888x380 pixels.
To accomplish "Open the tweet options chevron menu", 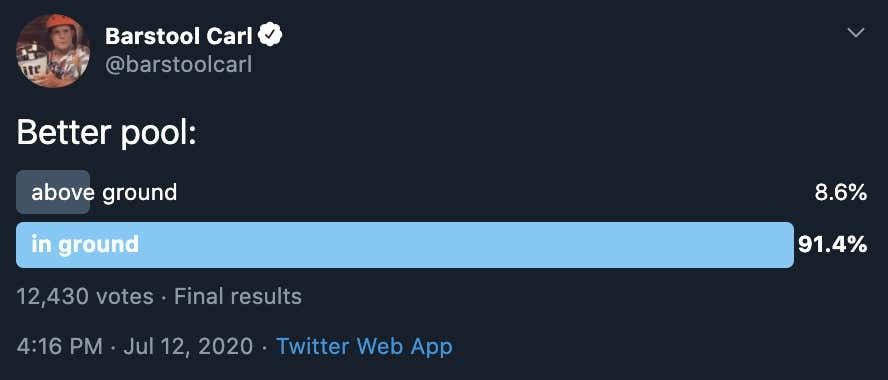I will [x=856, y=33].
